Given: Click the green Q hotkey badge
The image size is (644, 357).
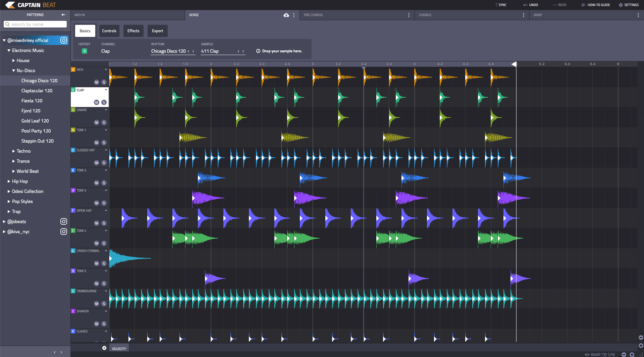Looking at the screenshot, I should pyautogui.click(x=84, y=51).
